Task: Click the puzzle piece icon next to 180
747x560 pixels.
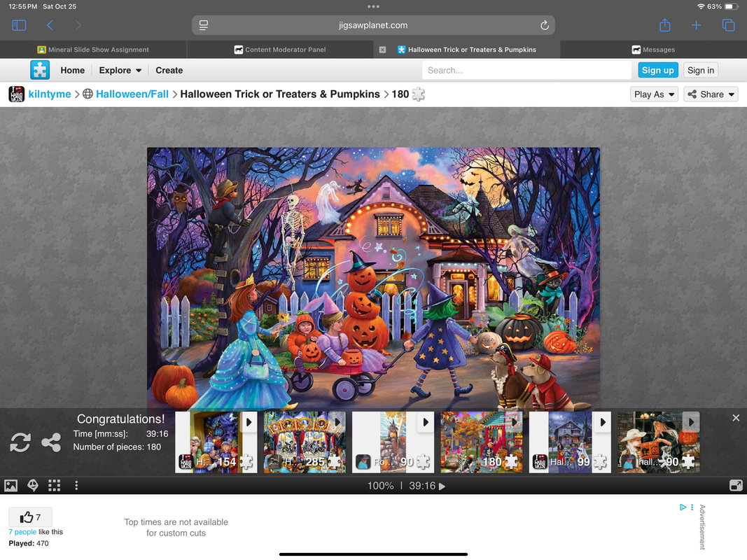Action: point(418,94)
